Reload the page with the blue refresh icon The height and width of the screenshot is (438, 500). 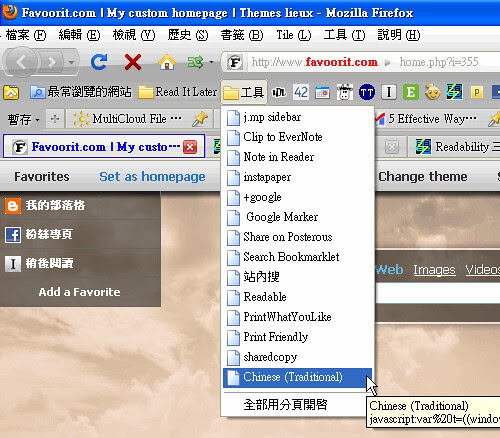tap(99, 62)
